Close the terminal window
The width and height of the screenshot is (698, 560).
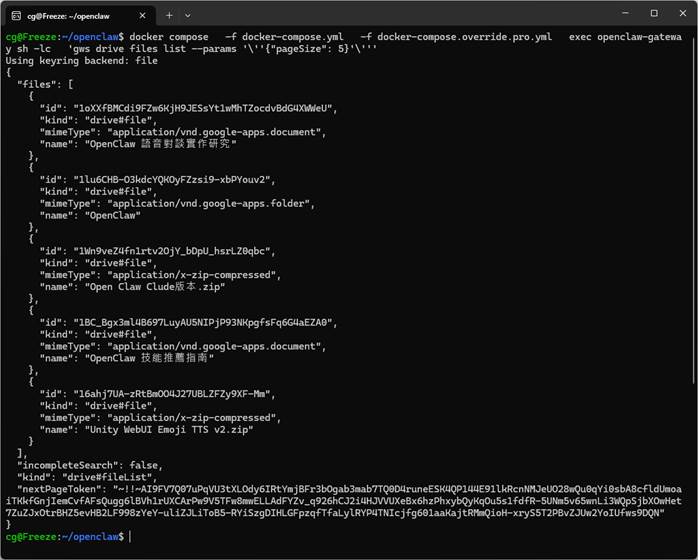[x=681, y=14]
